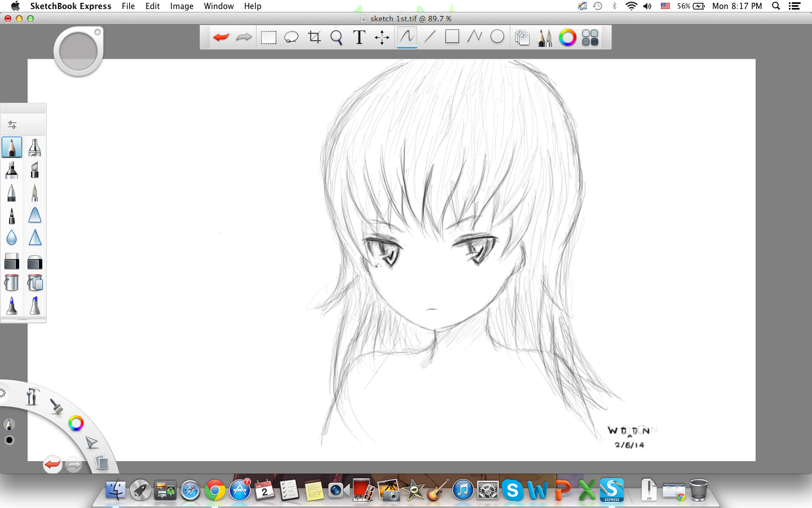Select the Chisel tip marker brush
The width and height of the screenshot is (812, 508).
click(35, 170)
